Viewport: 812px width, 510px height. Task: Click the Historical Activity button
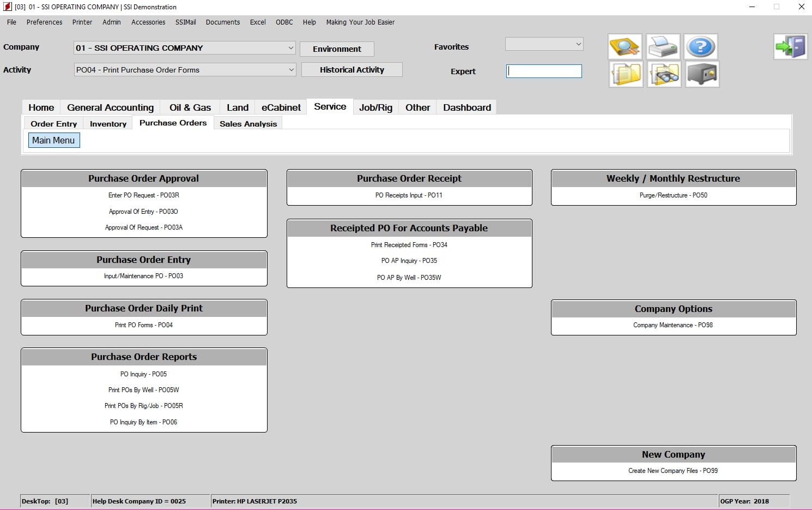pos(352,70)
